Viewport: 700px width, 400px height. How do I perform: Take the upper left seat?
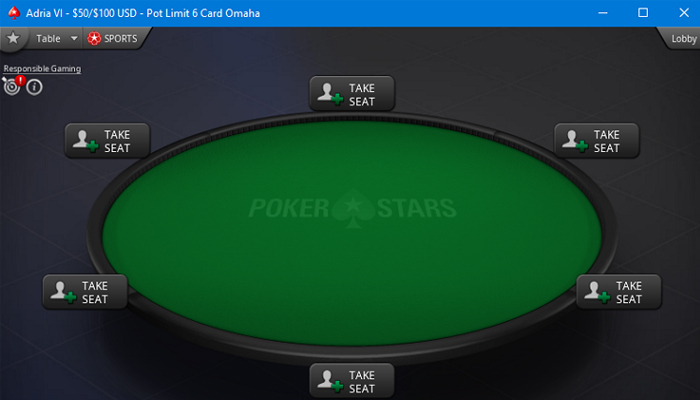point(107,141)
